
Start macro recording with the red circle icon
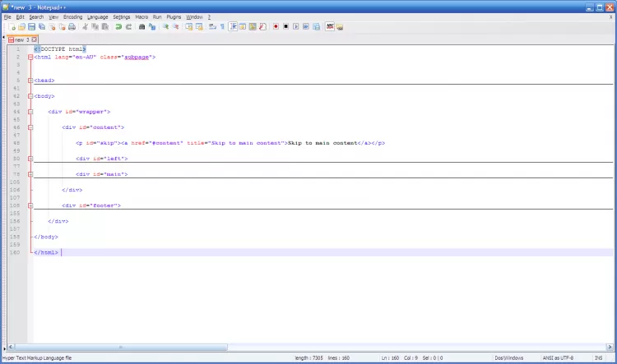coord(276,26)
